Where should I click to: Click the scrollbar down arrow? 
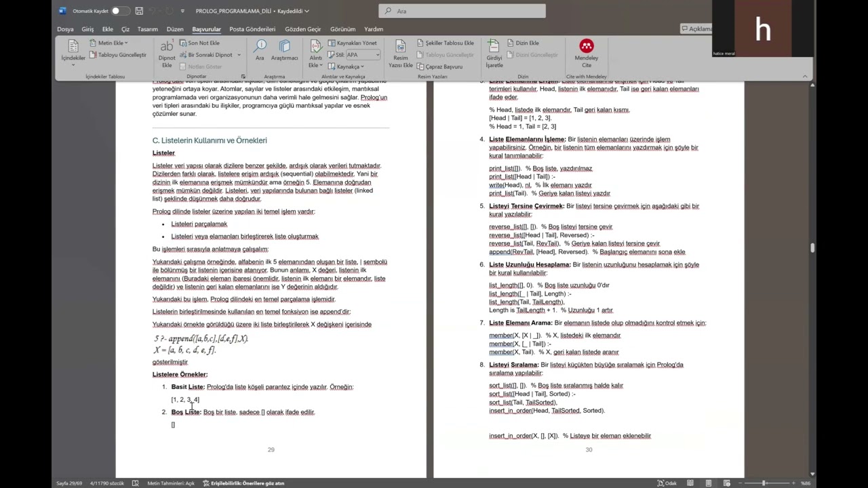tap(812, 474)
